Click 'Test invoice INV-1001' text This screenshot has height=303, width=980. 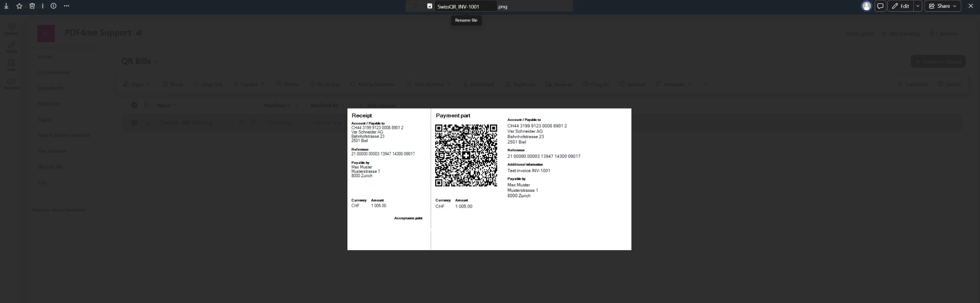click(x=529, y=171)
